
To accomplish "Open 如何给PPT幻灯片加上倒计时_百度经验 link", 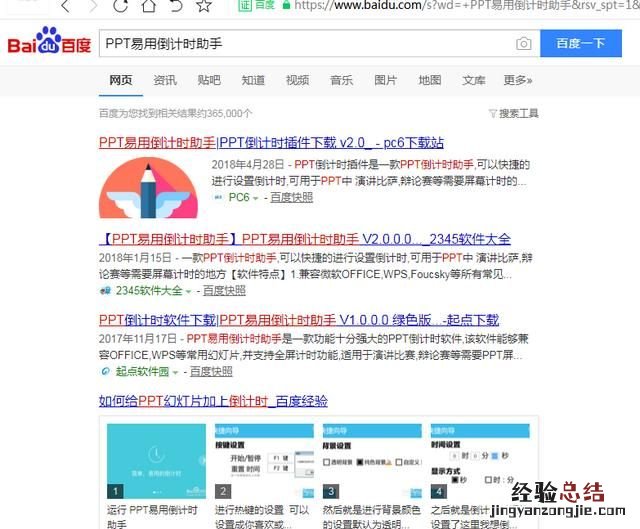I will pos(213,401).
